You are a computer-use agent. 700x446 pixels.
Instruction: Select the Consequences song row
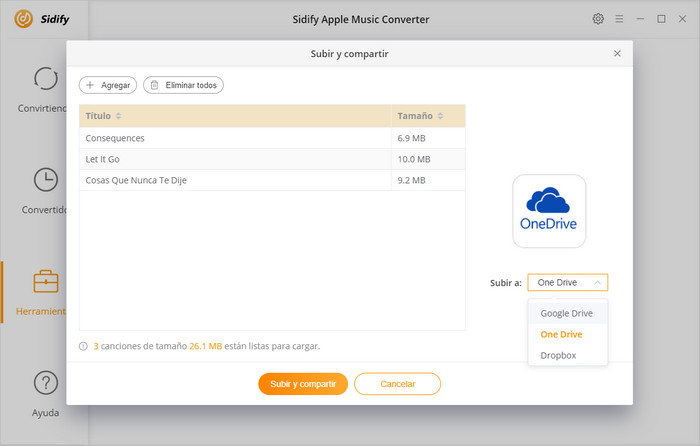[x=272, y=138]
